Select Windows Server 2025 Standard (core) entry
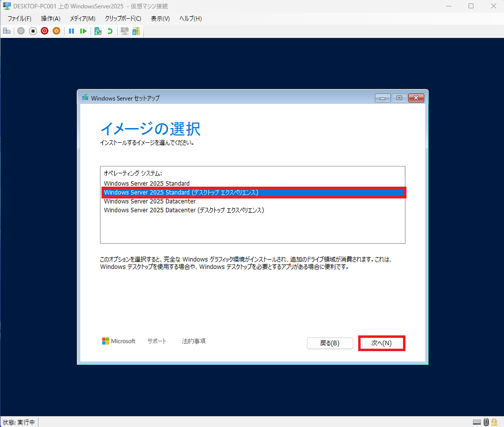504x427 pixels. click(252, 184)
